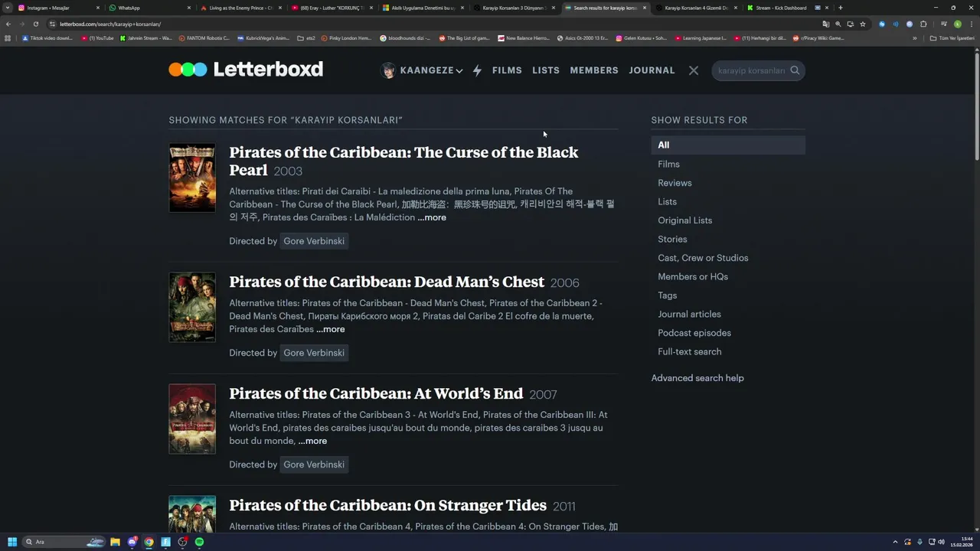Open the Tüm Yer İşaretleri bookmarks folder
The height and width of the screenshot is (551, 980).
[952, 37]
